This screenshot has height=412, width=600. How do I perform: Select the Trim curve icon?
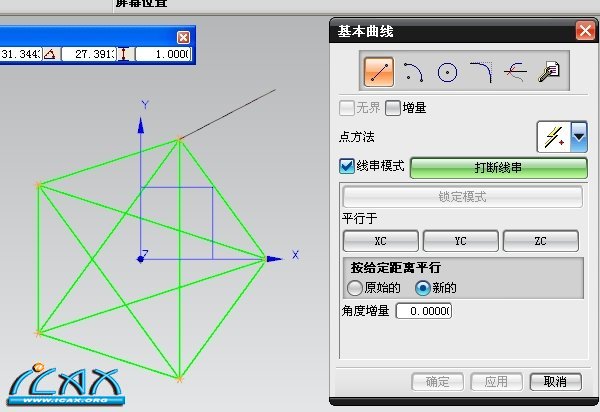515,72
